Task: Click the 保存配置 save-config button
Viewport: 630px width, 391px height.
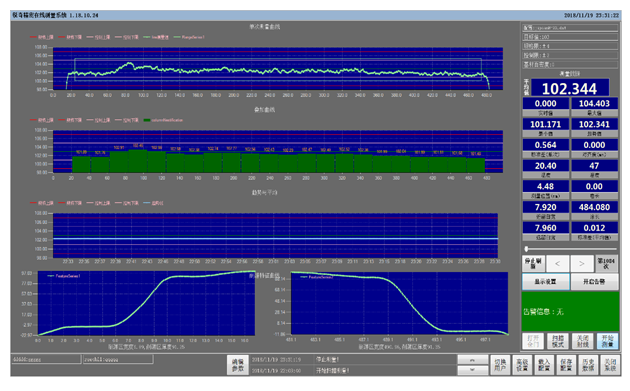Action: 566,365
